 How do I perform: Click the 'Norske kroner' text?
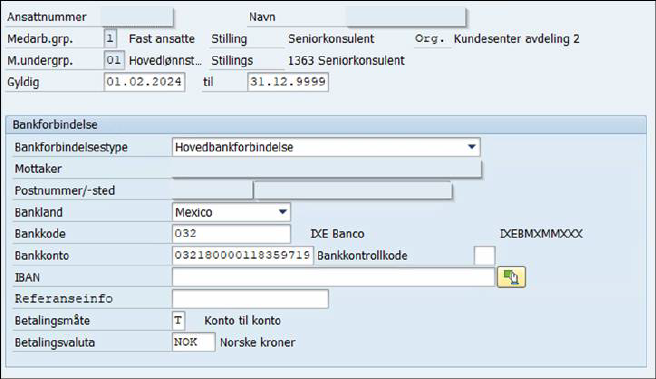pos(257,342)
